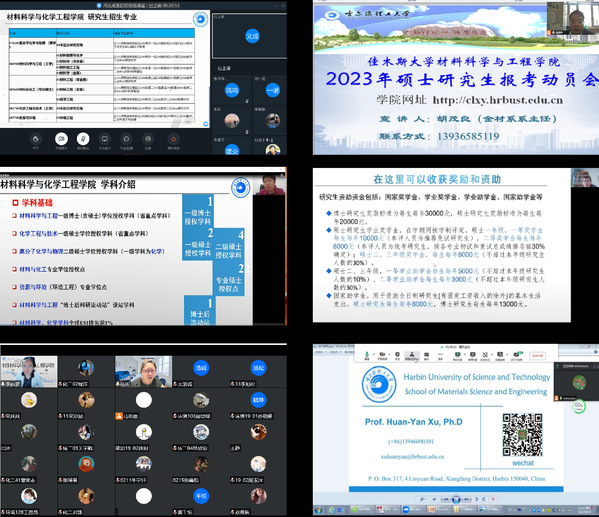Open the chat bubble icon in classroom toolbar

click(126, 139)
